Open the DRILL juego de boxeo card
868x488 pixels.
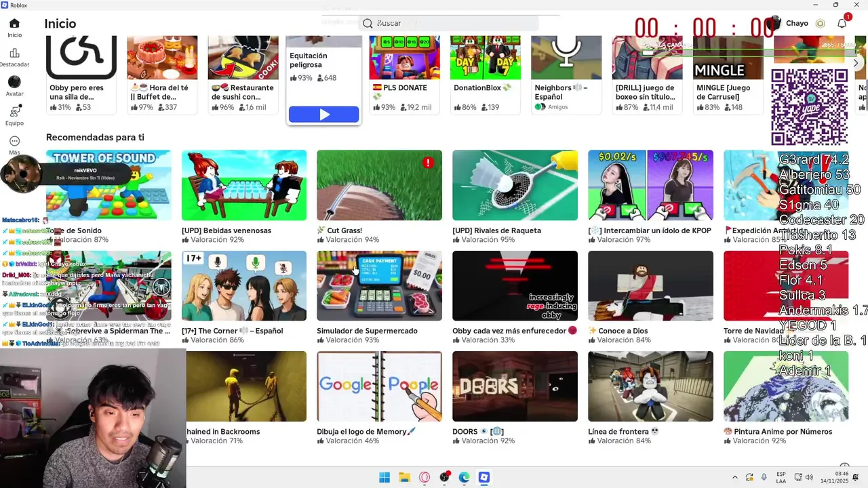[648, 75]
